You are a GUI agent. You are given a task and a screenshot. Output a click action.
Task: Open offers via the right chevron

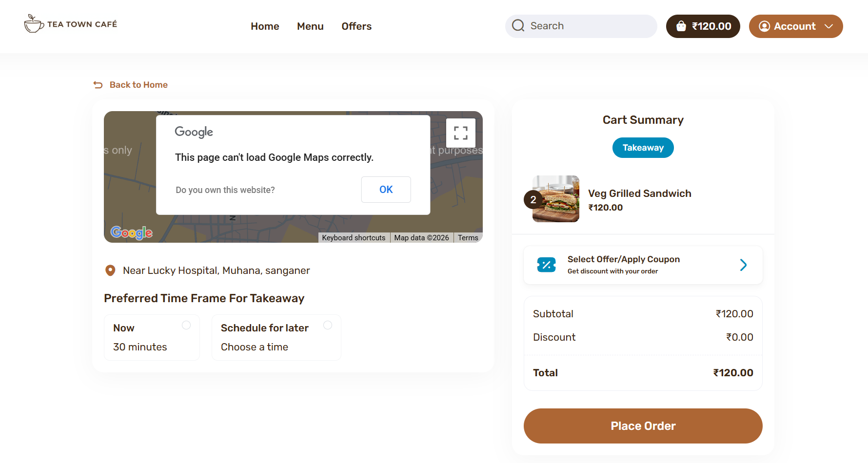click(743, 265)
